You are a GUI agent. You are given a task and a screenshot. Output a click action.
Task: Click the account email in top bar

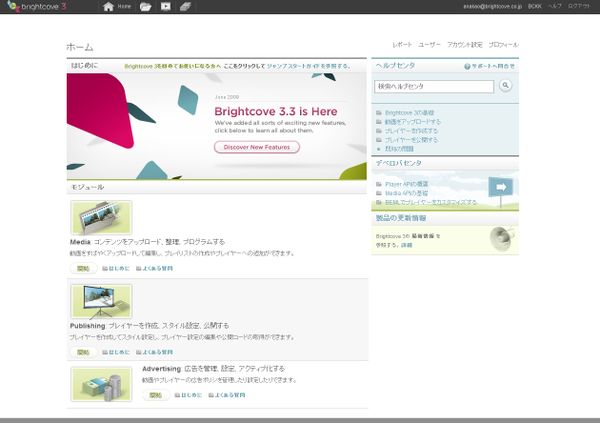(x=492, y=7)
